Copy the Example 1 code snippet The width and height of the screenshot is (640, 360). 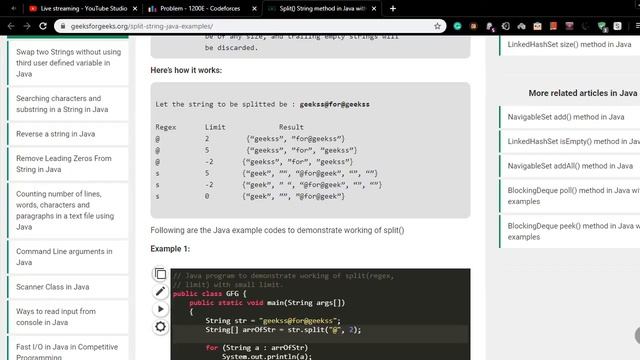coord(160,274)
